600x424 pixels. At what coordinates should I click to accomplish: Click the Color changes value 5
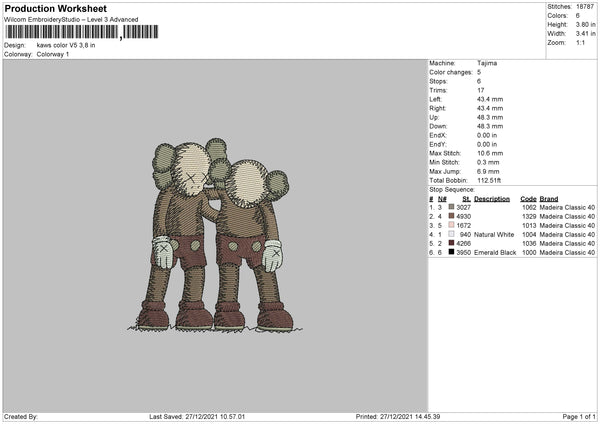479,72
